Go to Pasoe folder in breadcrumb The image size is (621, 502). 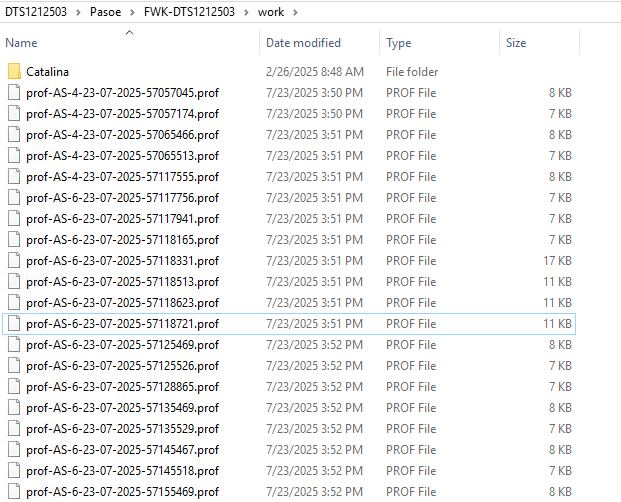pyautogui.click(x=105, y=12)
